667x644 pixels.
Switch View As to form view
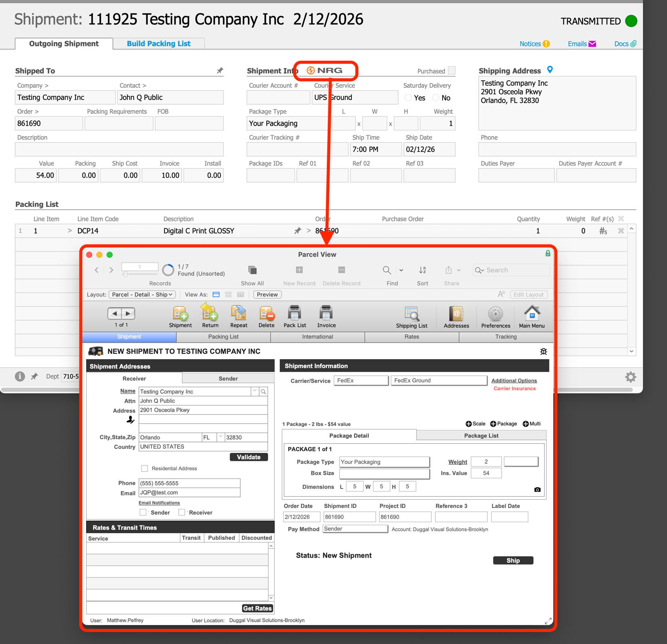coord(216,295)
